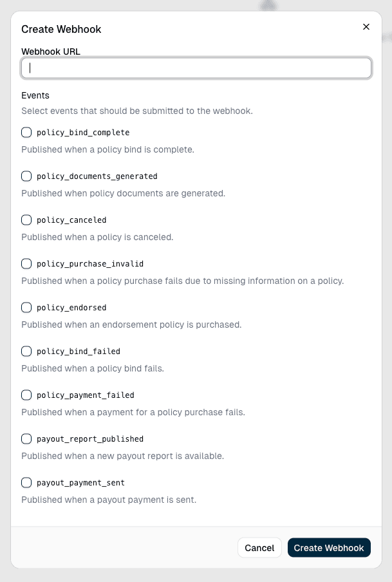Viewport: 392px width, 582px height.
Task: Click the policy_bind_complete label text
Action: [83, 133]
